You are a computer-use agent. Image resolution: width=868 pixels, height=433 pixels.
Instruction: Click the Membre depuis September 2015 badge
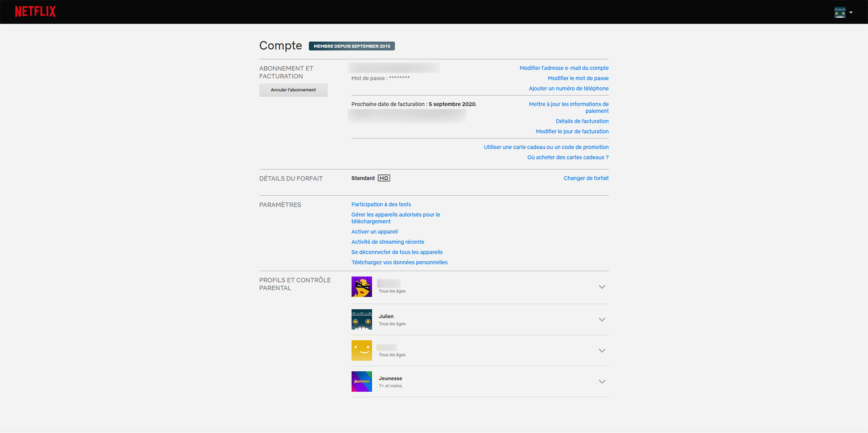[x=352, y=46]
